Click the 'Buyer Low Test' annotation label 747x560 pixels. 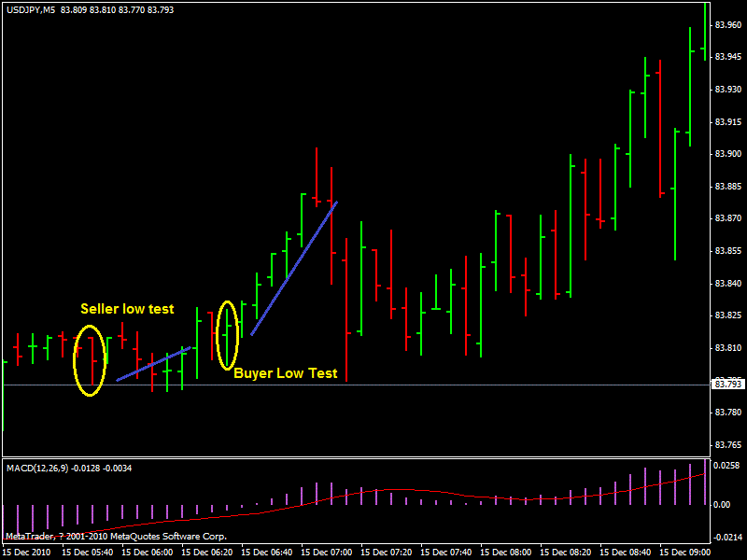point(286,372)
